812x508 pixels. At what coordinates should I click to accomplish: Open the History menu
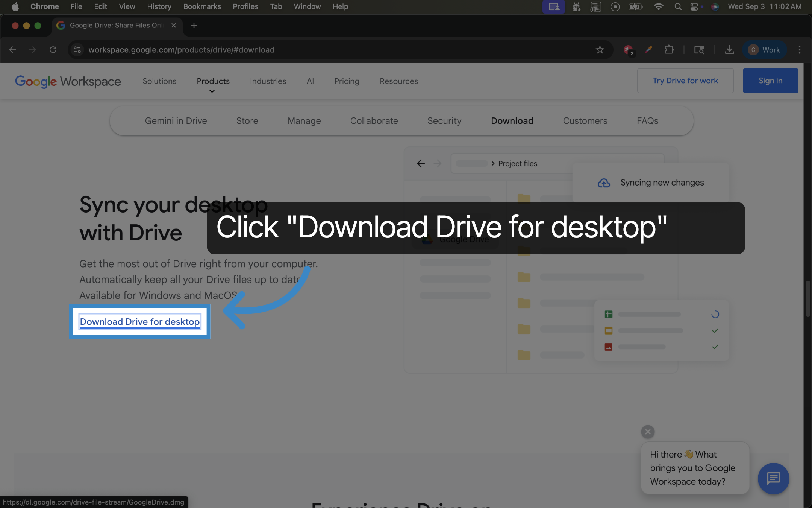159,6
